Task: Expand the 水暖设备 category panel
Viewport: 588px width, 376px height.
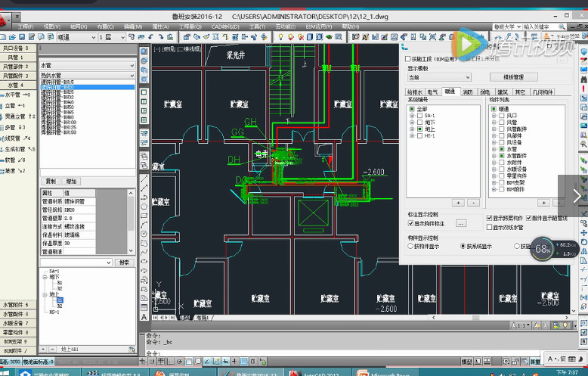Action: coord(17,323)
